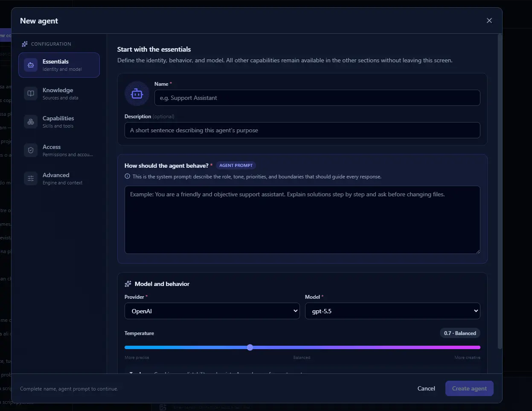Click the sparkle icon beside Model and behavior
Viewport: 532px width, 411px height.
point(128,284)
